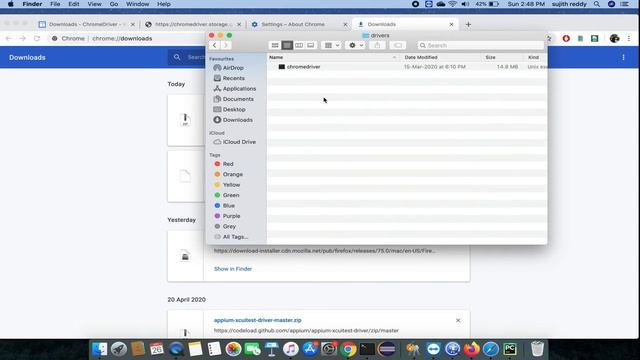
Task: Open the Window menu
Action: pyautogui.click(x=137, y=4)
